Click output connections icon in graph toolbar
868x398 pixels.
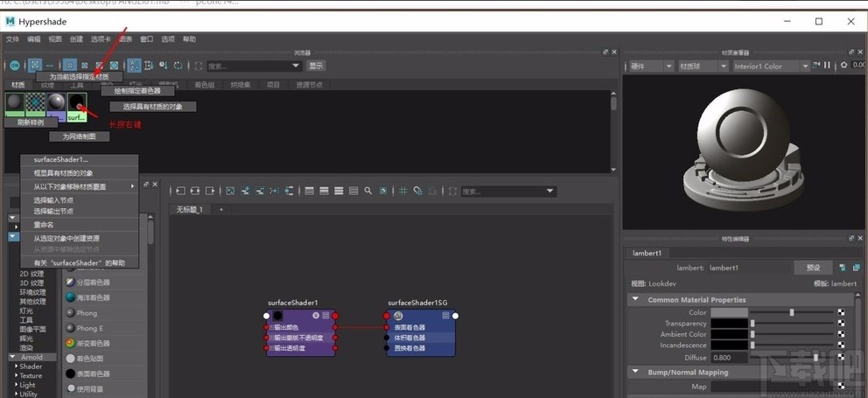(210, 191)
